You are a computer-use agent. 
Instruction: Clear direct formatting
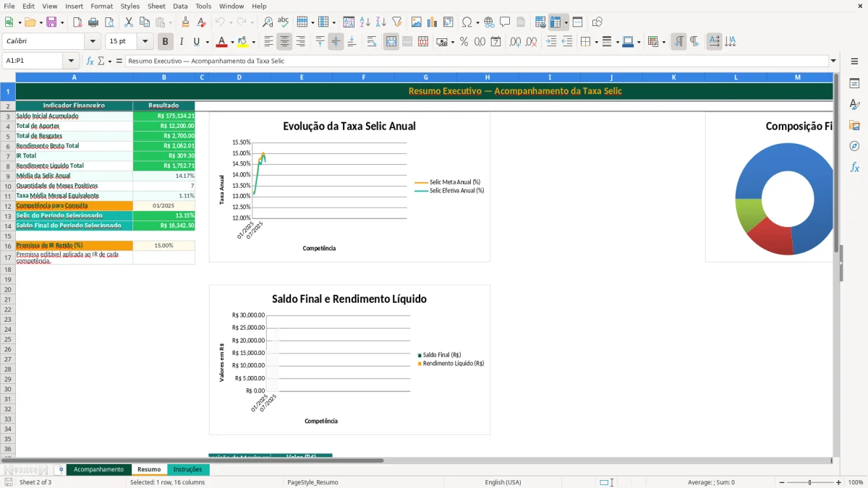pos(202,22)
